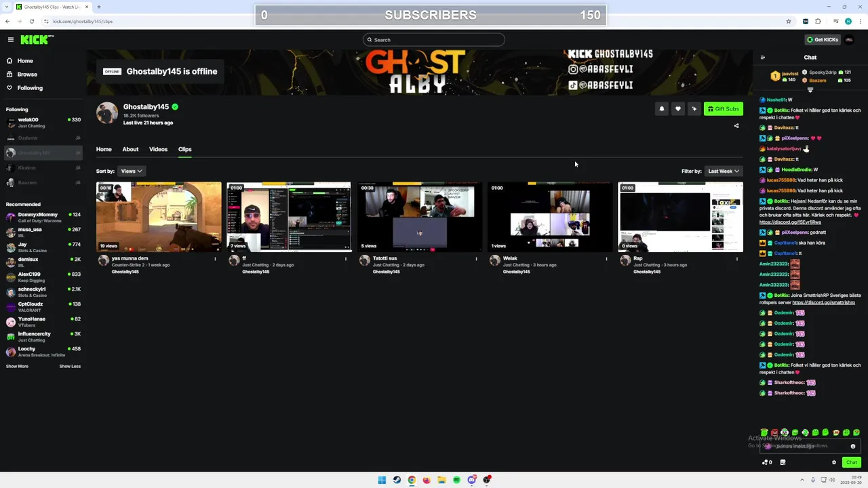Open AlexC199 recommended channel
The image size is (868, 488).
pyautogui.click(x=43, y=277)
